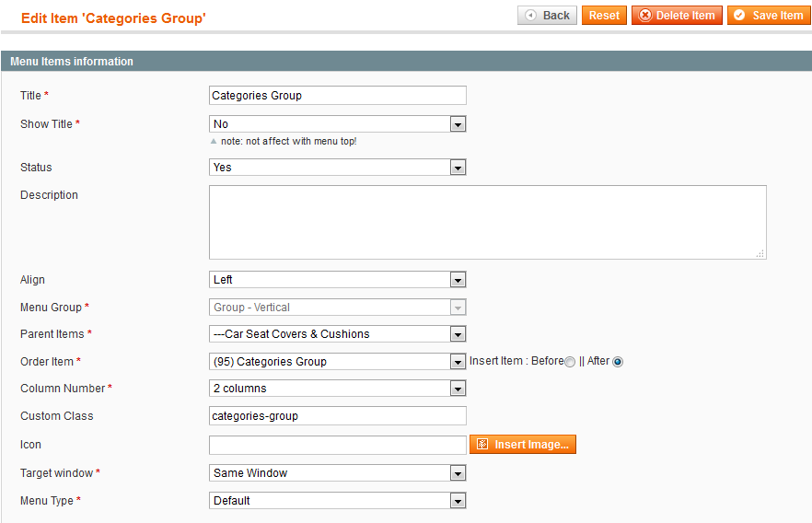The image size is (812, 523).
Task: Click the Reset button
Action: point(604,16)
